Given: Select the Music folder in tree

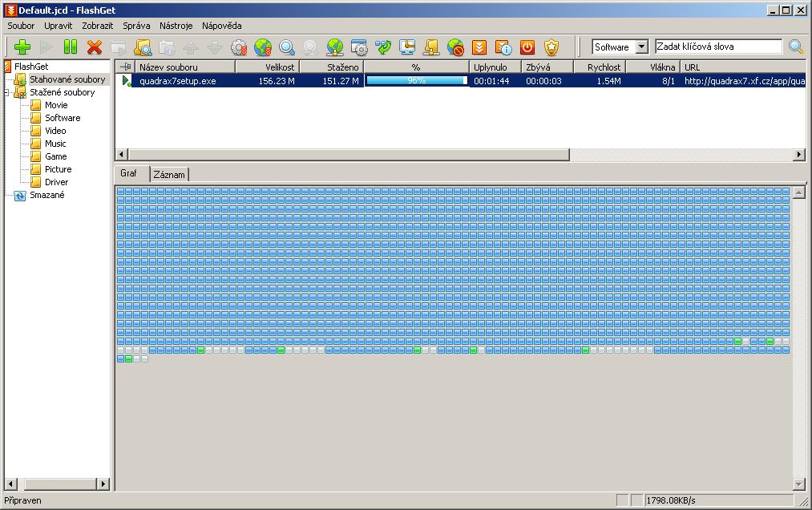Looking at the screenshot, I should tap(55, 144).
